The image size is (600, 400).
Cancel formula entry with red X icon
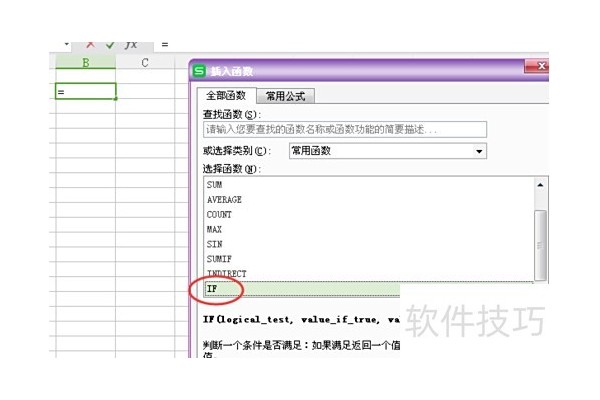coord(90,45)
